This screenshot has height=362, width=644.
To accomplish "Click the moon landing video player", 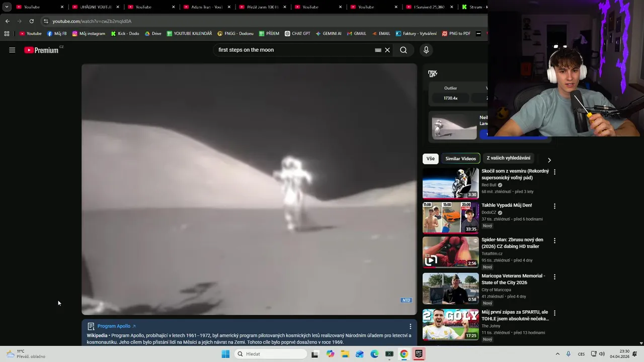I will [250, 189].
